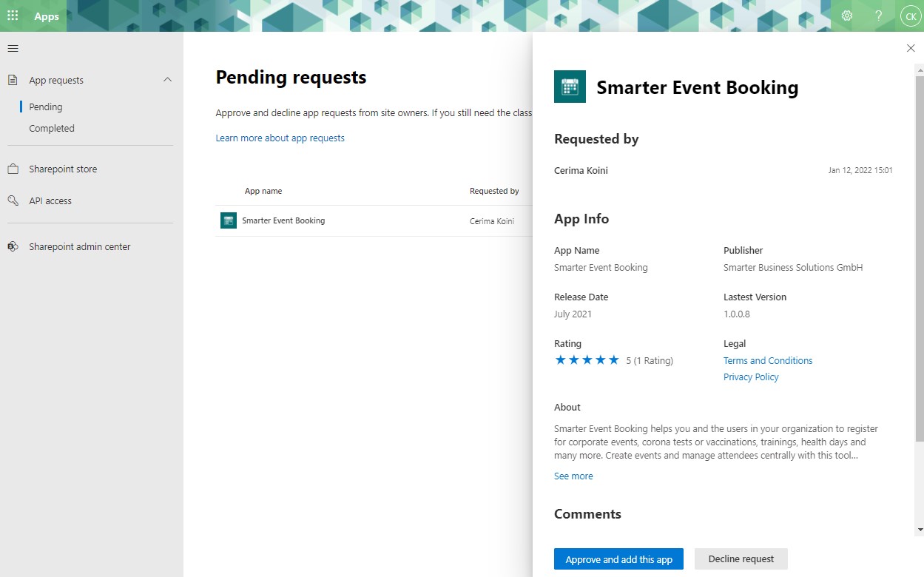The image size is (924, 577).
Task: Close the details panel with X
Action: [x=911, y=48]
